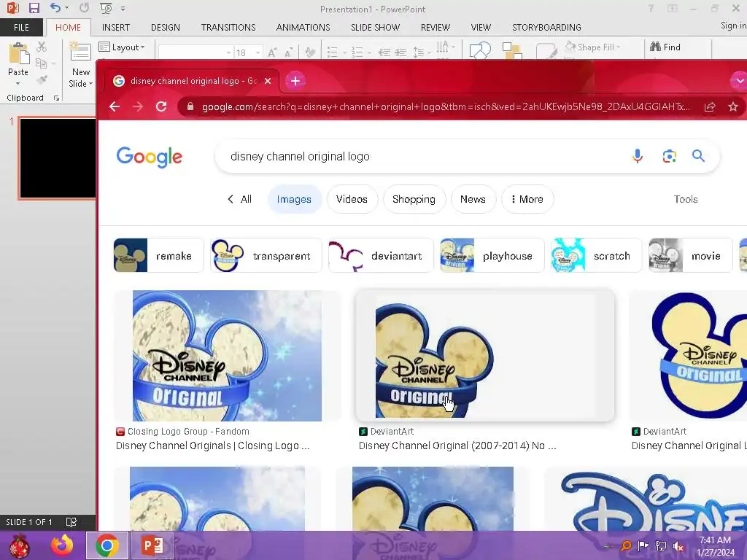Click the Arrange icon in ribbon
747x560 pixels.
512,50
